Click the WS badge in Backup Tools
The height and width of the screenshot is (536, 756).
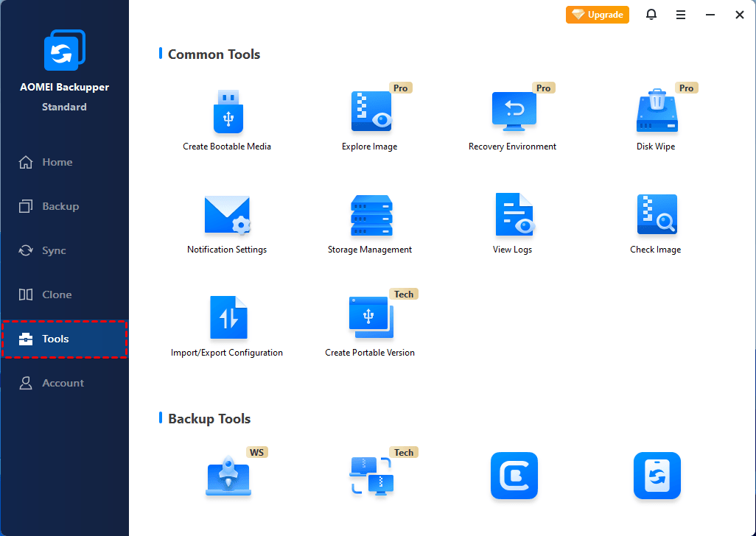click(256, 453)
